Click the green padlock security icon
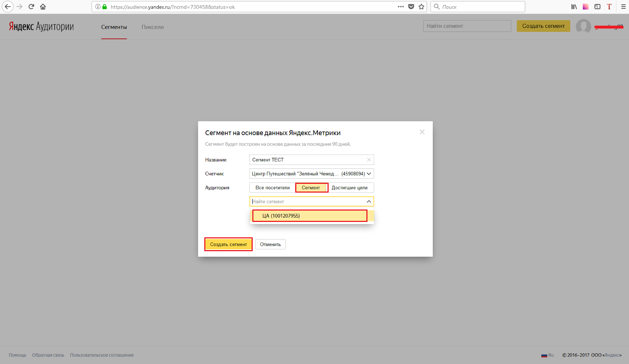Screen dimensions: 629x364 [105, 7]
